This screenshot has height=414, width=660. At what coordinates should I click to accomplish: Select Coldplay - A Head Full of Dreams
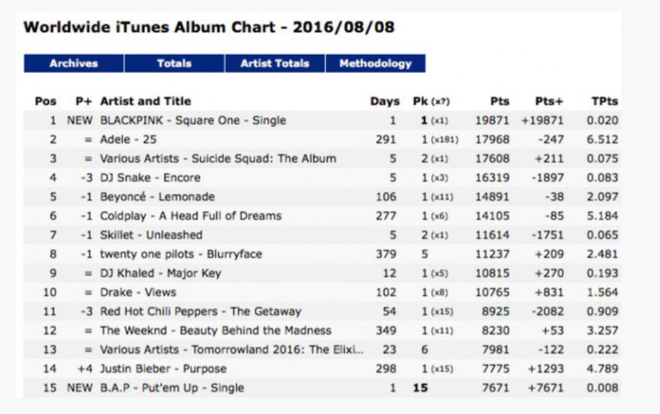(x=191, y=216)
